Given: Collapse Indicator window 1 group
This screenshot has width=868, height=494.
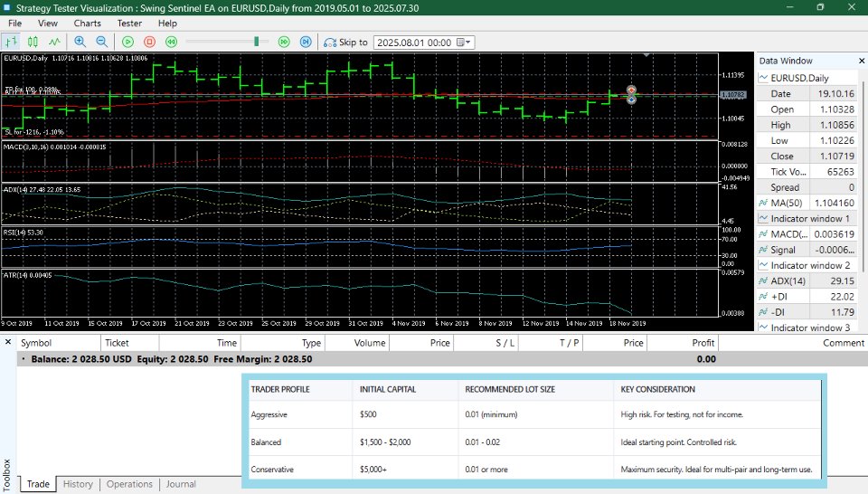Looking at the screenshot, I should pos(763,218).
